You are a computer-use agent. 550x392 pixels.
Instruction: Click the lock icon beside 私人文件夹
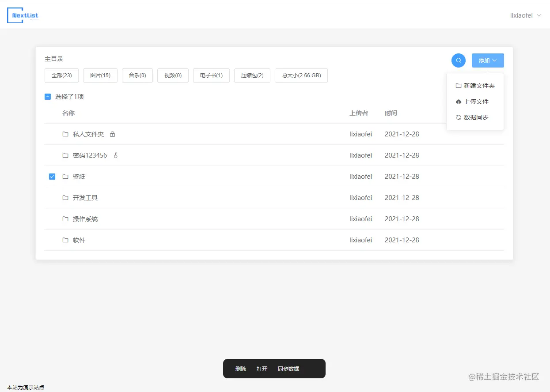(112, 134)
